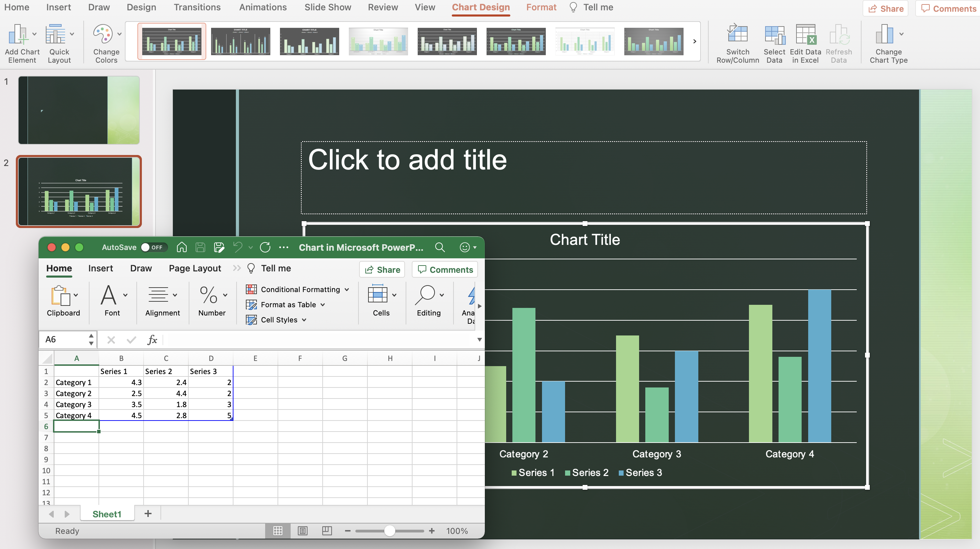Click PowerPoint Comments button

pyautogui.click(x=948, y=8)
